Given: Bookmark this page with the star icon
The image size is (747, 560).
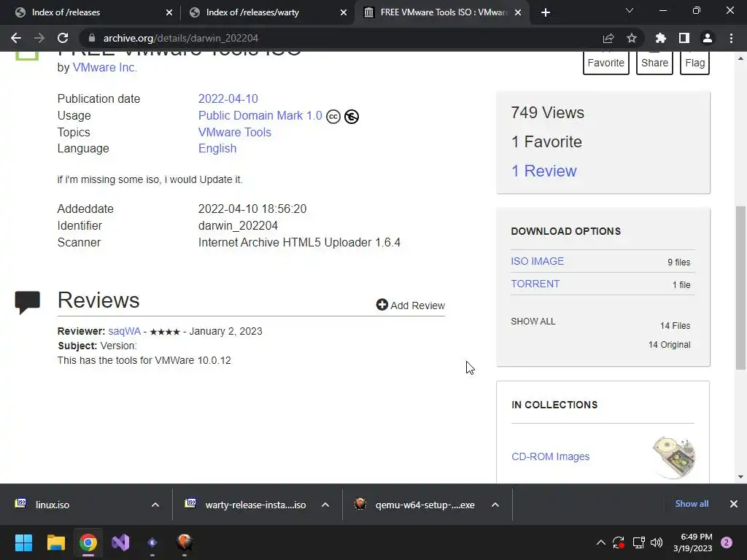Looking at the screenshot, I should point(632,38).
